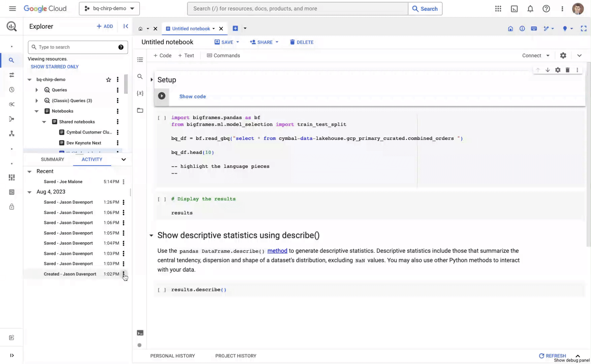
Task: Expand the (Classic) Queries (3) node
Action: click(x=37, y=100)
